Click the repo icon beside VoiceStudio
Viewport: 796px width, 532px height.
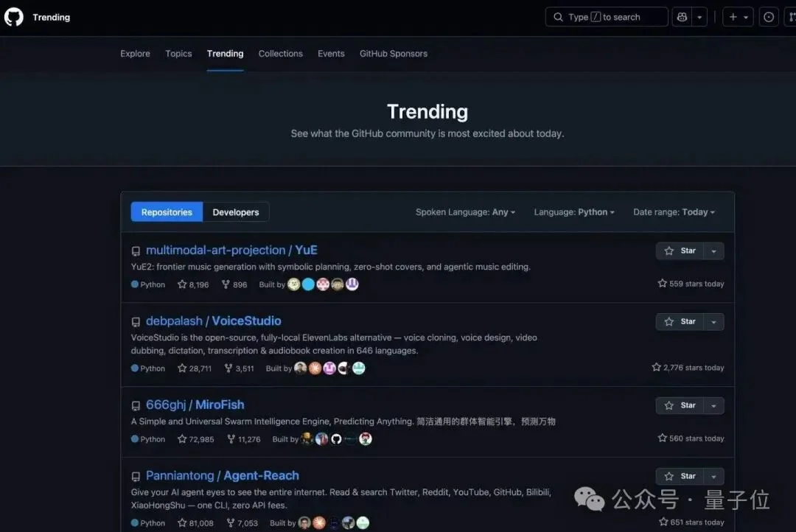tap(136, 322)
